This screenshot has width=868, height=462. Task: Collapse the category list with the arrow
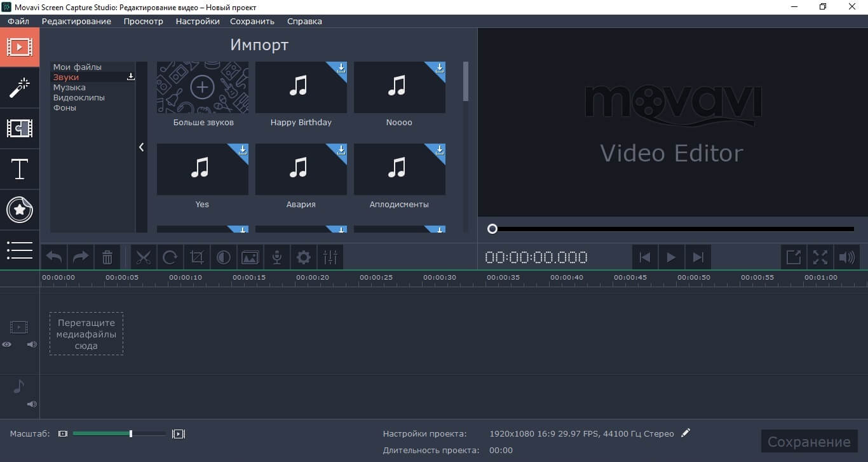click(x=141, y=147)
